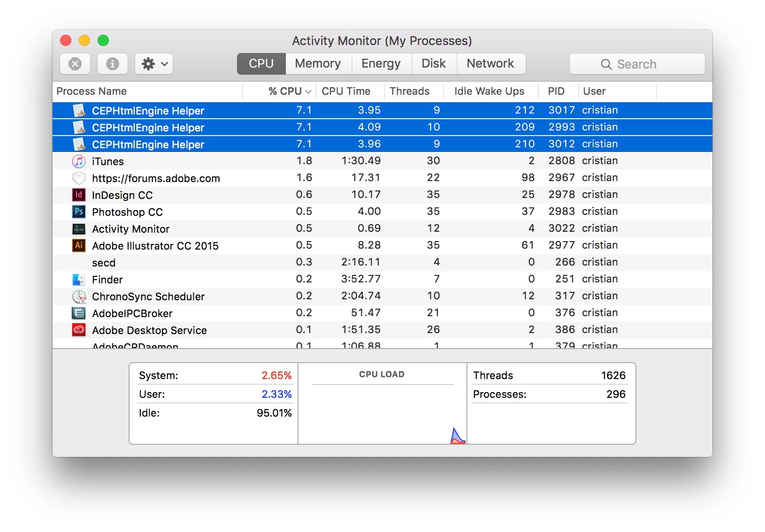Click the magnifier icon in Search field
This screenshot has height=532, width=765.
[606, 64]
